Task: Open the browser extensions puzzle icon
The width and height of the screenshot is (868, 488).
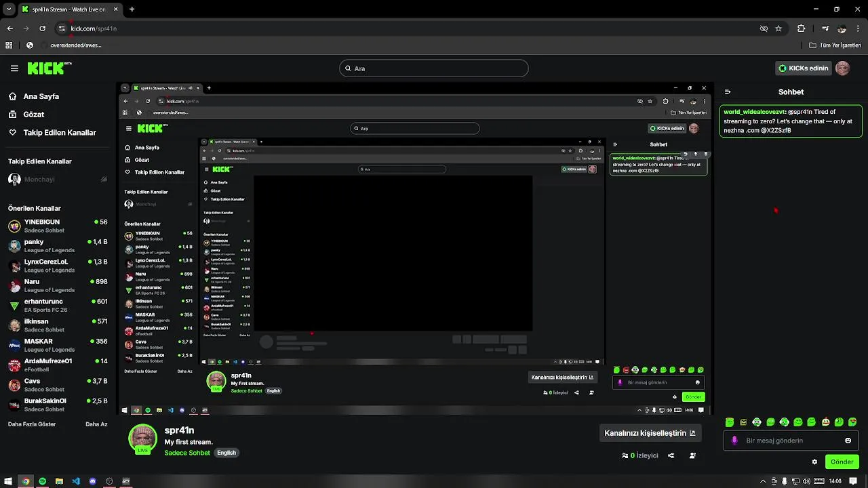Action: [802, 28]
